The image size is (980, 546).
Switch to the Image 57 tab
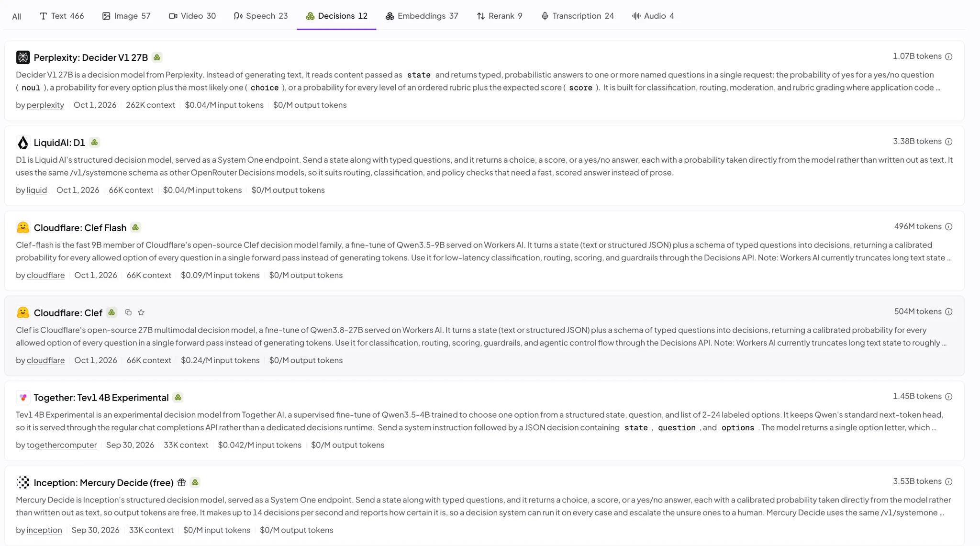click(126, 16)
